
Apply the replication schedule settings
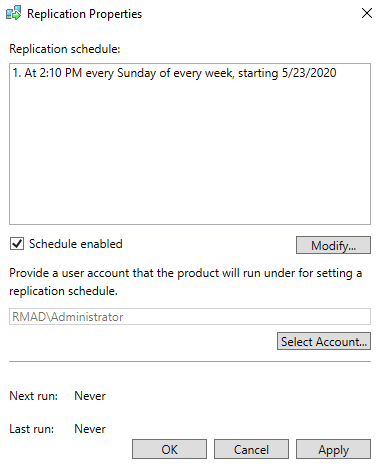(333, 449)
